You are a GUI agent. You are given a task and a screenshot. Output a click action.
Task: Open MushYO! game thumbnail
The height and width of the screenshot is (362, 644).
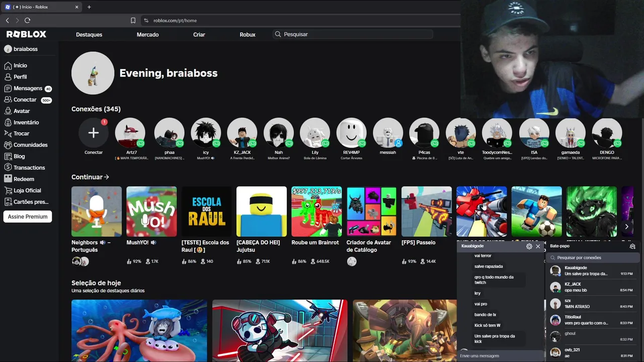click(151, 212)
